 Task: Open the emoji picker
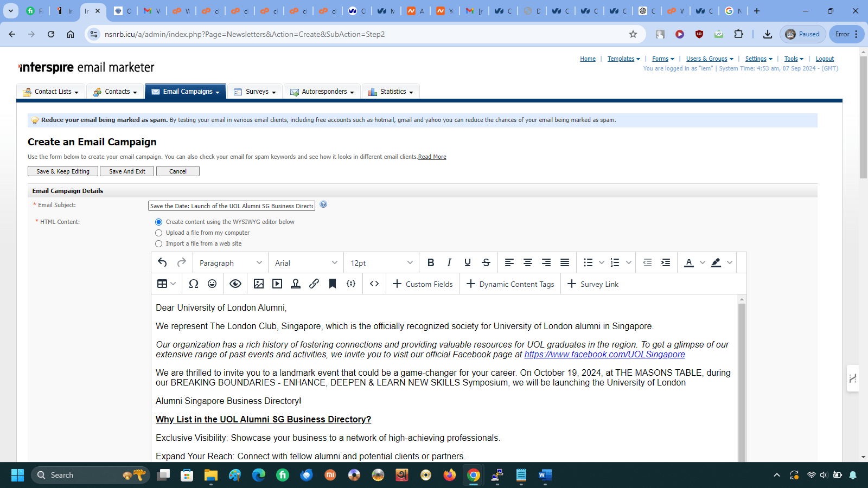pyautogui.click(x=212, y=284)
